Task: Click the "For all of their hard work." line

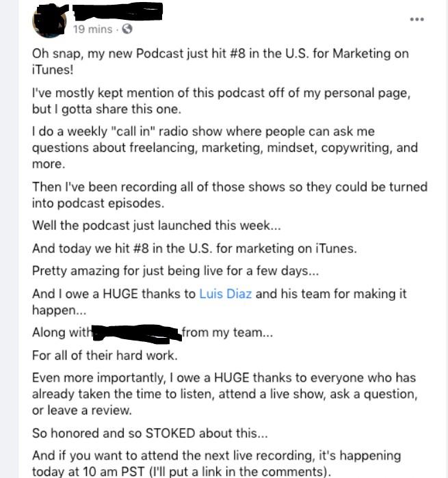Action: click(x=105, y=356)
